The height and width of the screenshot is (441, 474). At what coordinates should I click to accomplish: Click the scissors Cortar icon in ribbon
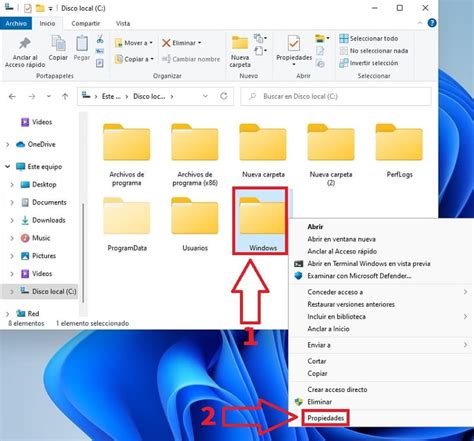[100, 39]
